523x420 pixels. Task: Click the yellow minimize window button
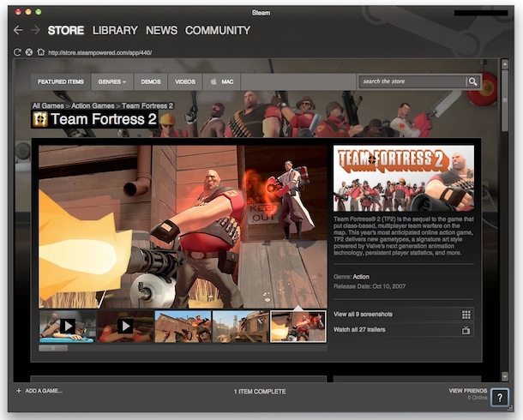(x=28, y=12)
